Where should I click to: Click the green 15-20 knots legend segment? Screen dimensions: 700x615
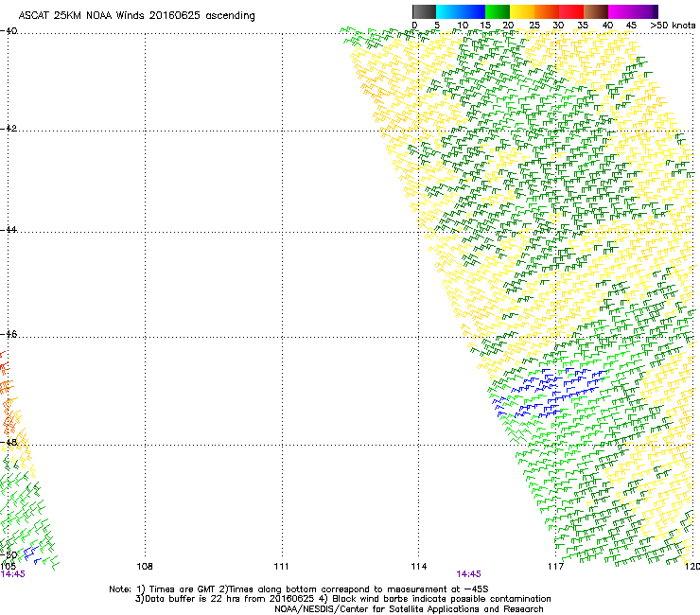coord(498,11)
